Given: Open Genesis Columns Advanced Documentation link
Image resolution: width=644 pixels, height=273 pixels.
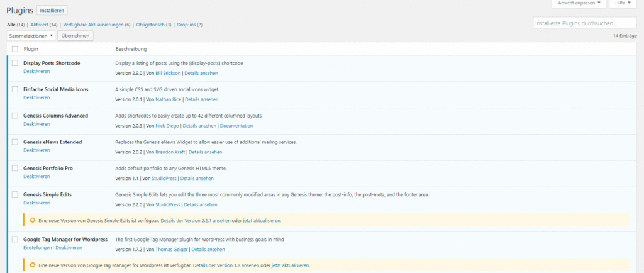Looking at the screenshot, I should point(236,125).
